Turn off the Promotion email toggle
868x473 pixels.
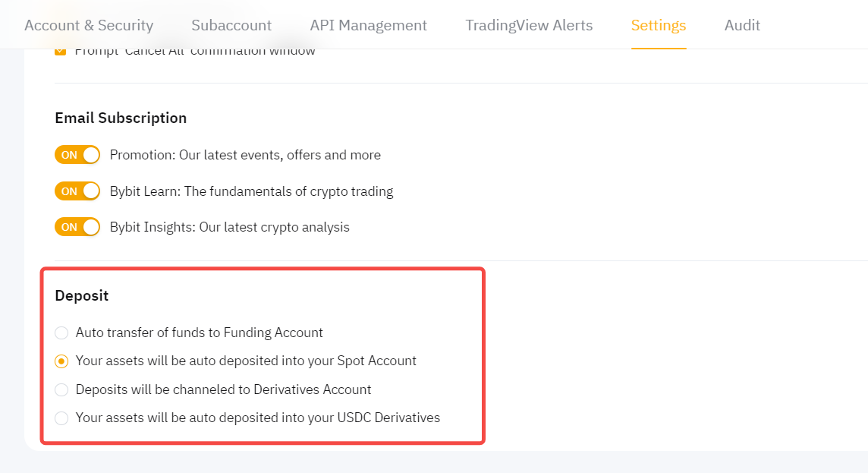(77, 155)
